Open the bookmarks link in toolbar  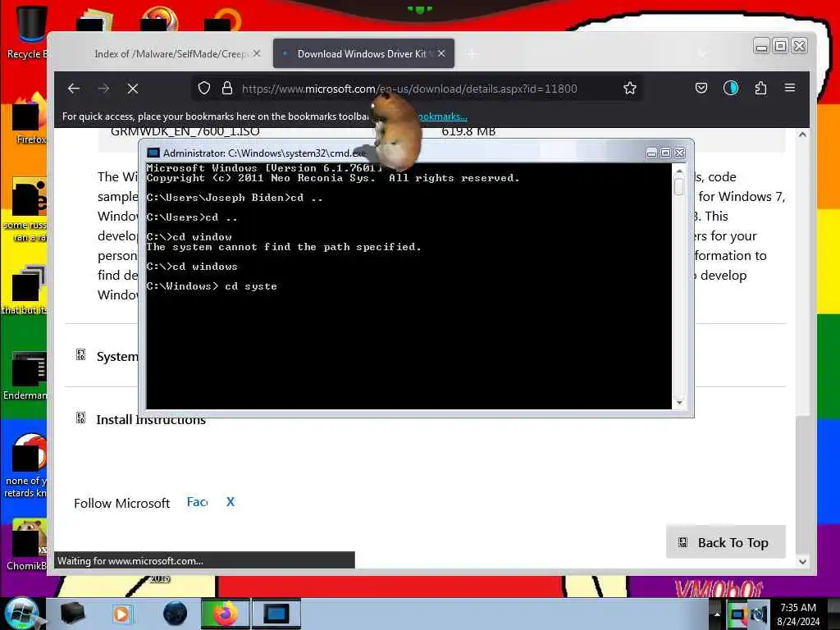pyautogui.click(x=442, y=116)
